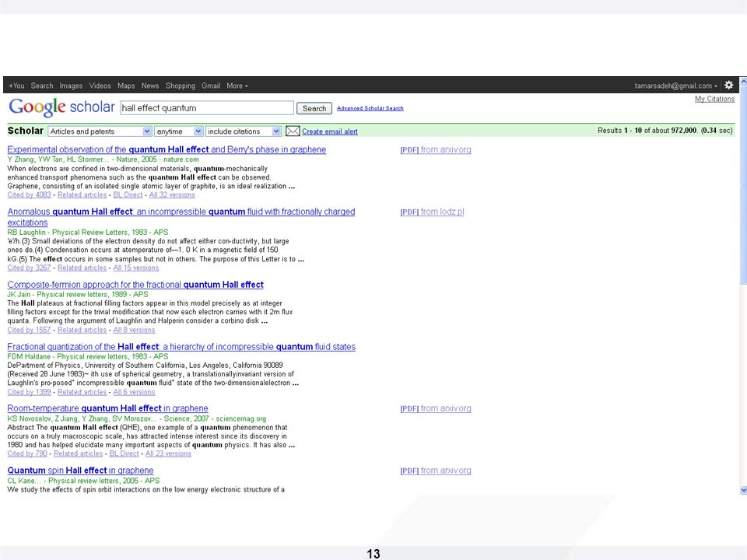
Task: Open +You in top bar
Action: pyautogui.click(x=16, y=86)
